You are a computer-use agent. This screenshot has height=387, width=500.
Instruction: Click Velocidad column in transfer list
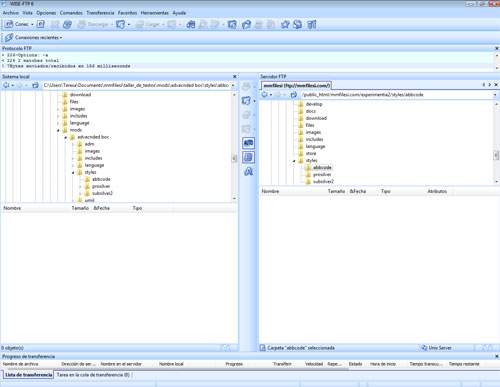(x=314, y=364)
